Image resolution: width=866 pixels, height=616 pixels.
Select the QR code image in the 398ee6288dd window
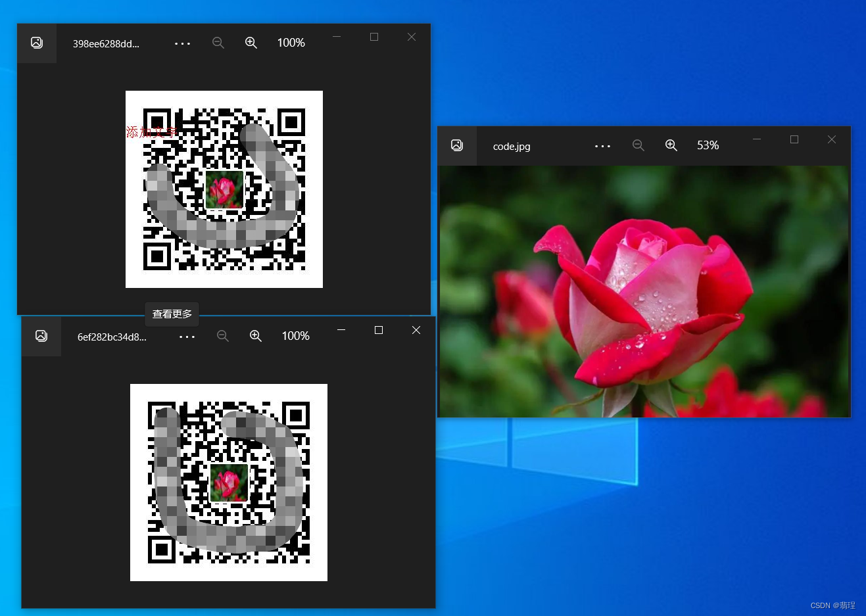tap(224, 189)
